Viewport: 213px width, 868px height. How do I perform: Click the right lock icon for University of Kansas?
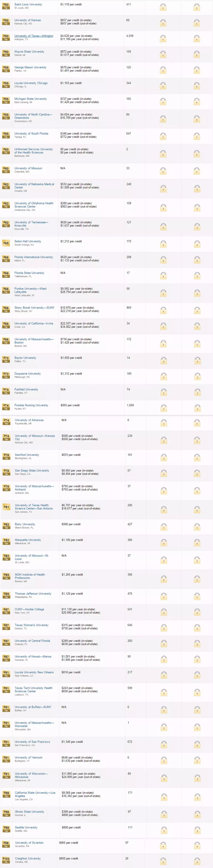197,23
